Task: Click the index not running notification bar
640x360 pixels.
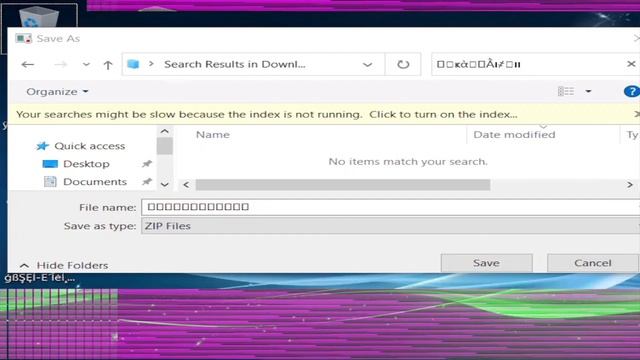Action: 323,114
